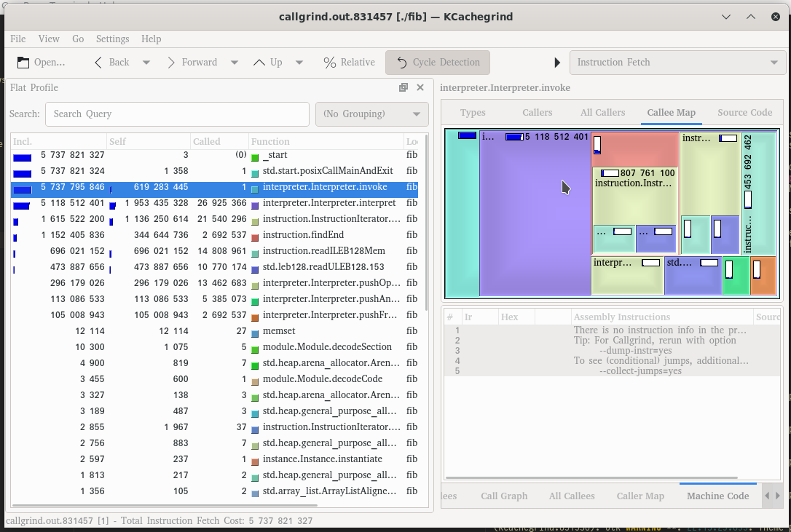Expand the Forward history dropdown arrow

pyautogui.click(x=235, y=63)
